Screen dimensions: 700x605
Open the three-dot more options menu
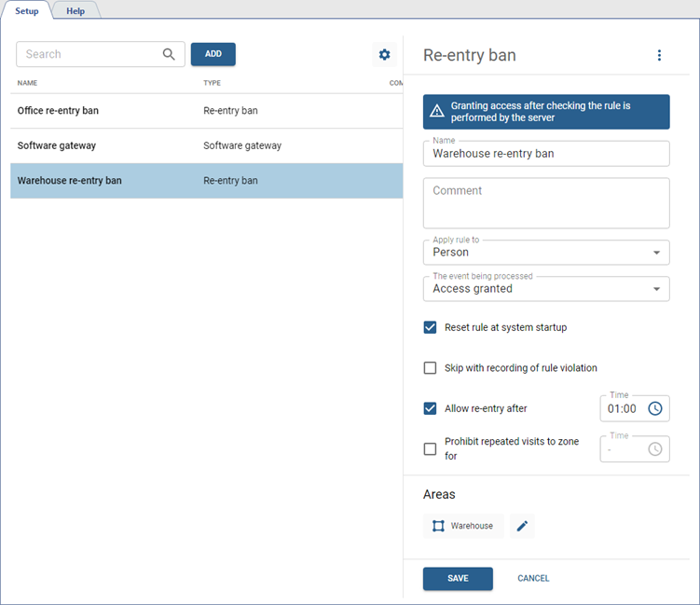659,55
